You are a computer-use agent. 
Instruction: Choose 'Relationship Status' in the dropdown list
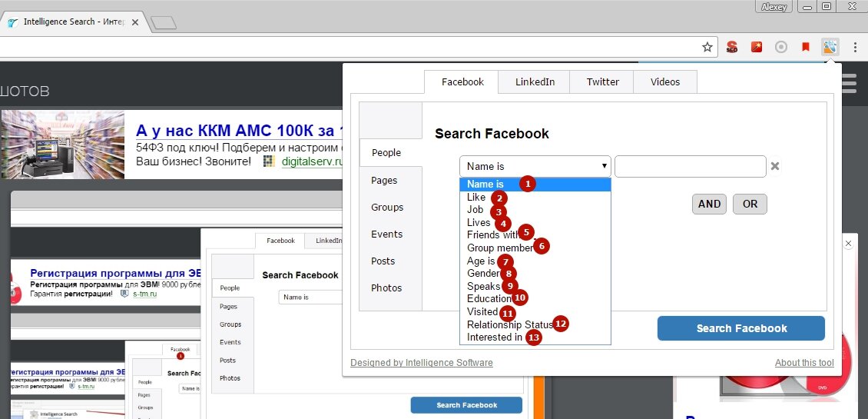(535, 324)
